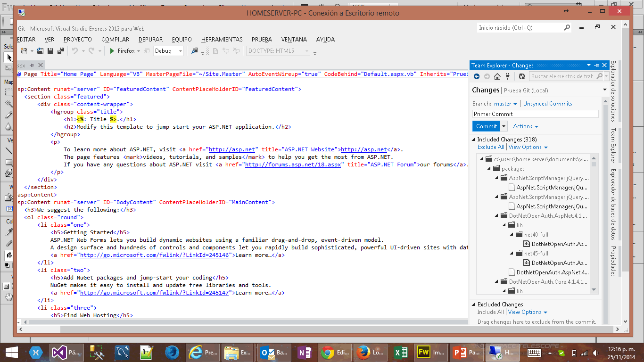Screen dimensions: 644x362
Task: Click the Exclude All link
Action: (491, 147)
